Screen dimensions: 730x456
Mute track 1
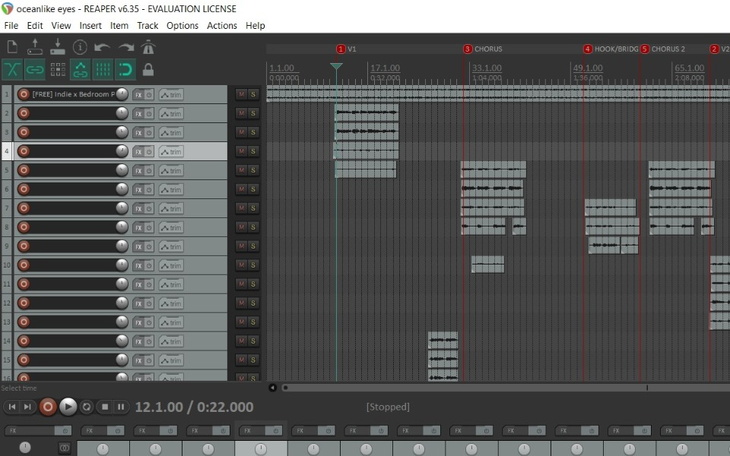(241, 94)
